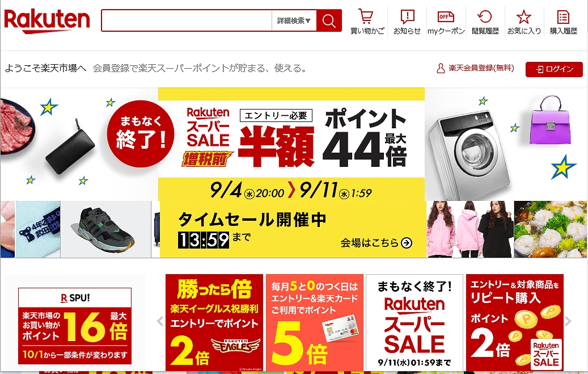This screenshot has height=374, width=588.
Task: Click 会場はこちら time sale link
Action: point(376,243)
